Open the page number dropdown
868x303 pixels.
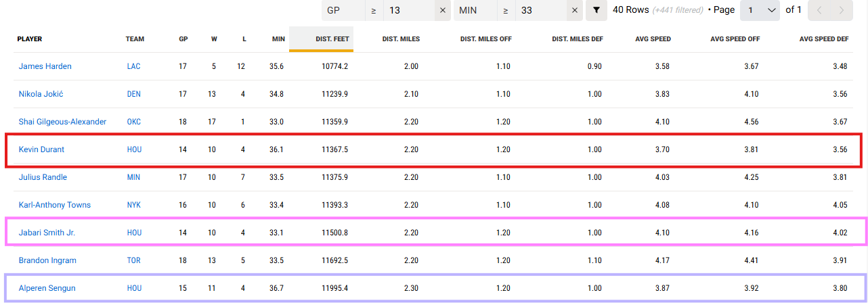coord(760,10)
